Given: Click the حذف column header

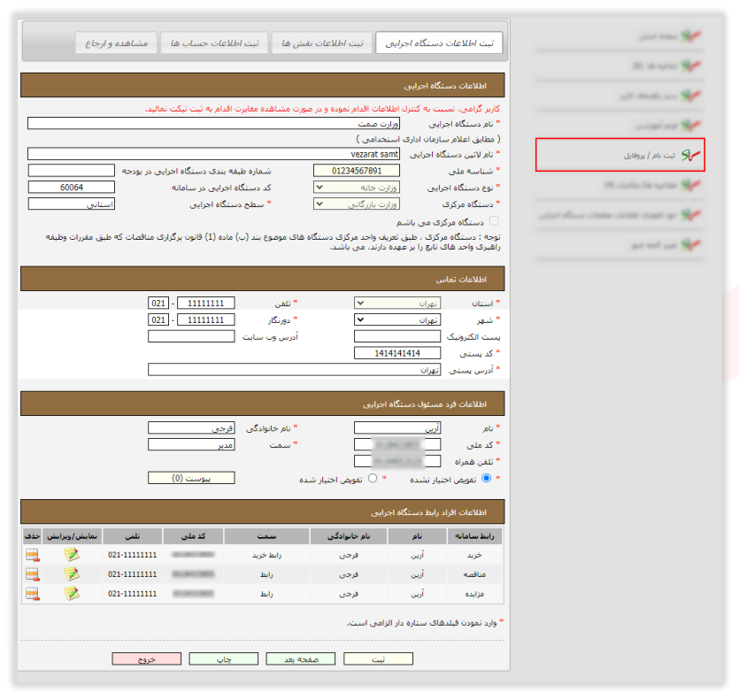Looking at the screenshot, I should point(32,536).
